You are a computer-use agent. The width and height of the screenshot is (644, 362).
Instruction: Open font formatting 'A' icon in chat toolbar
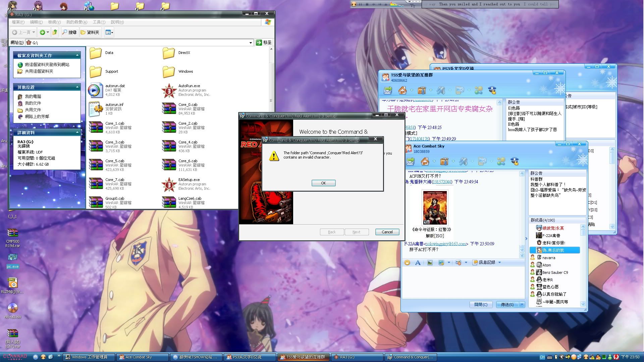click(418, 262)
